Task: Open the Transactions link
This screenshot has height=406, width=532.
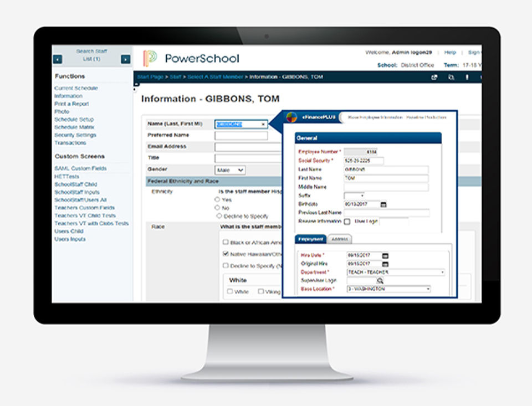Action: pos(70,143)
